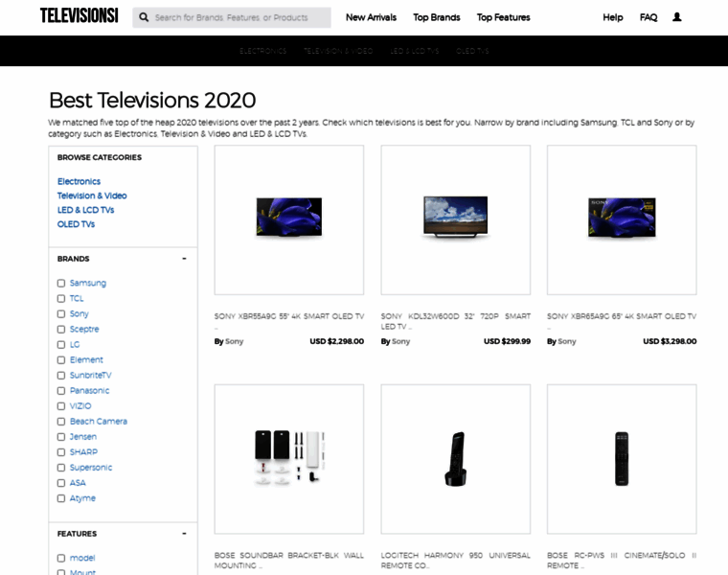728x575 pixels.
Task: Browse LED & LCD TVs category link
Action: click(85, 210)
